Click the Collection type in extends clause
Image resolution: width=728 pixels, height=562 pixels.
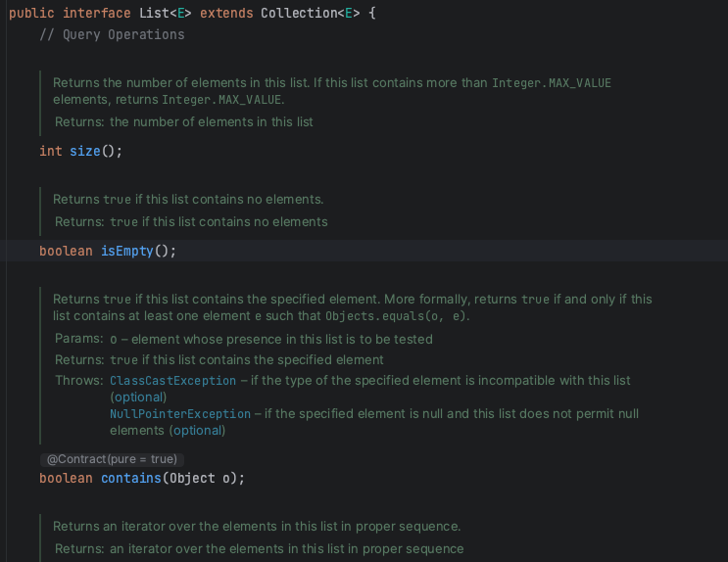(x=299, y=14)
